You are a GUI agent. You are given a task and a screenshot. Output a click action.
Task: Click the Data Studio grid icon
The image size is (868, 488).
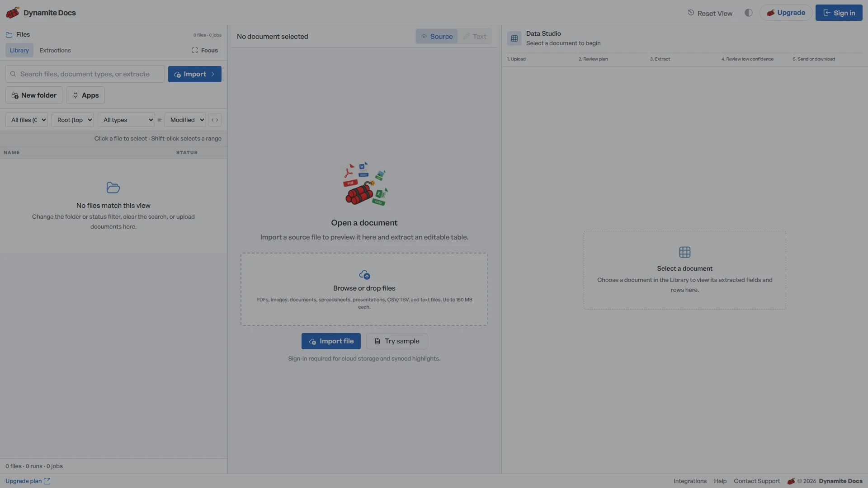tap(514, 38)
